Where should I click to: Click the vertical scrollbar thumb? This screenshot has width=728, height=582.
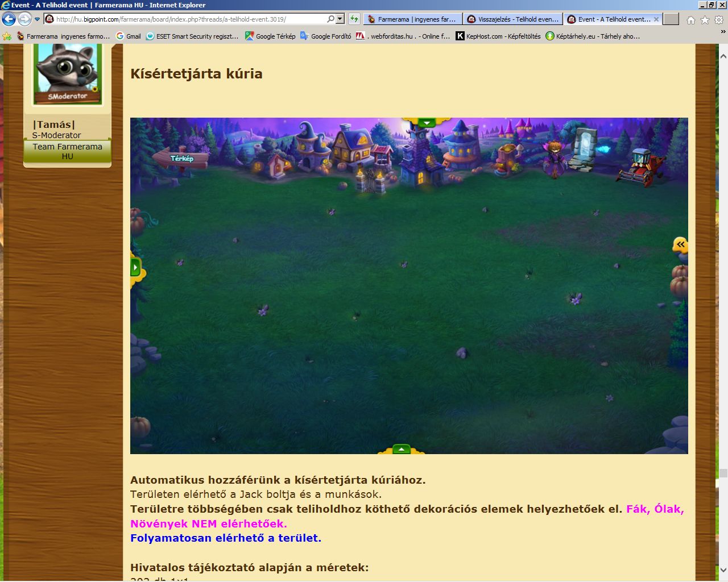723,473
